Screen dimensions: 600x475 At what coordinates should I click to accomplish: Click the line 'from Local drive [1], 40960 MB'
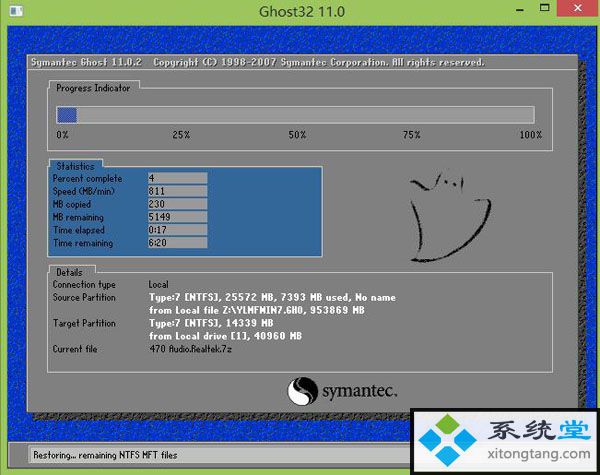pos(225,336)
